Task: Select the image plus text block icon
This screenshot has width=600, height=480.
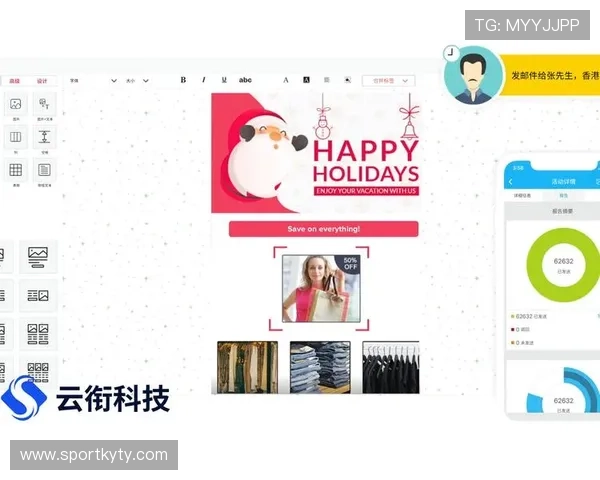Action: click(44, 104)
